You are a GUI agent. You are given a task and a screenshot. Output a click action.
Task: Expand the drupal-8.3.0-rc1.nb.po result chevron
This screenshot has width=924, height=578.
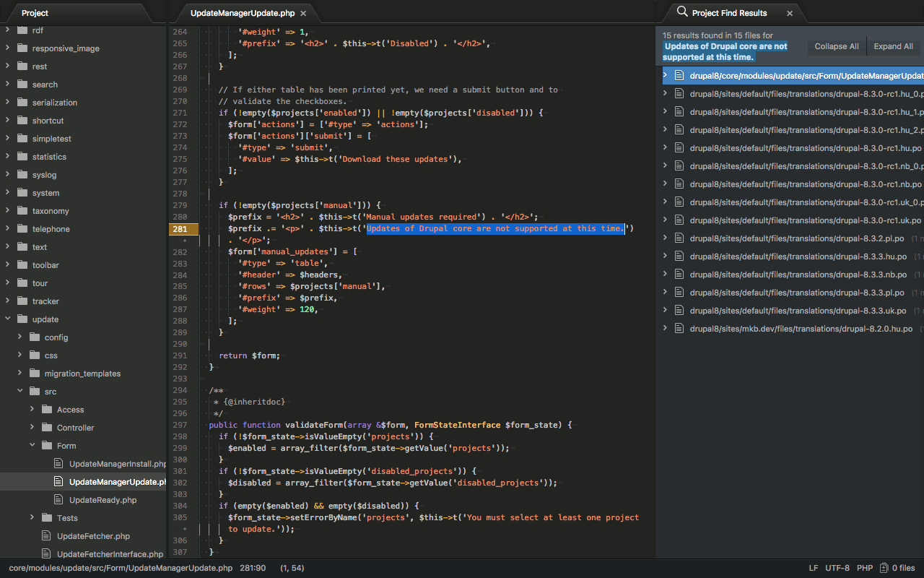coord(666,184)
